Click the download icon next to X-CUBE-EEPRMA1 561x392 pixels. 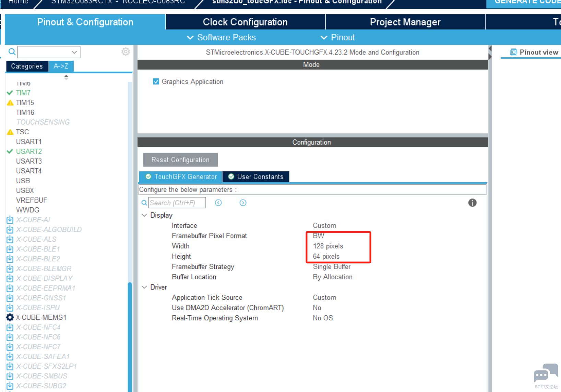[x=10, y=288]
